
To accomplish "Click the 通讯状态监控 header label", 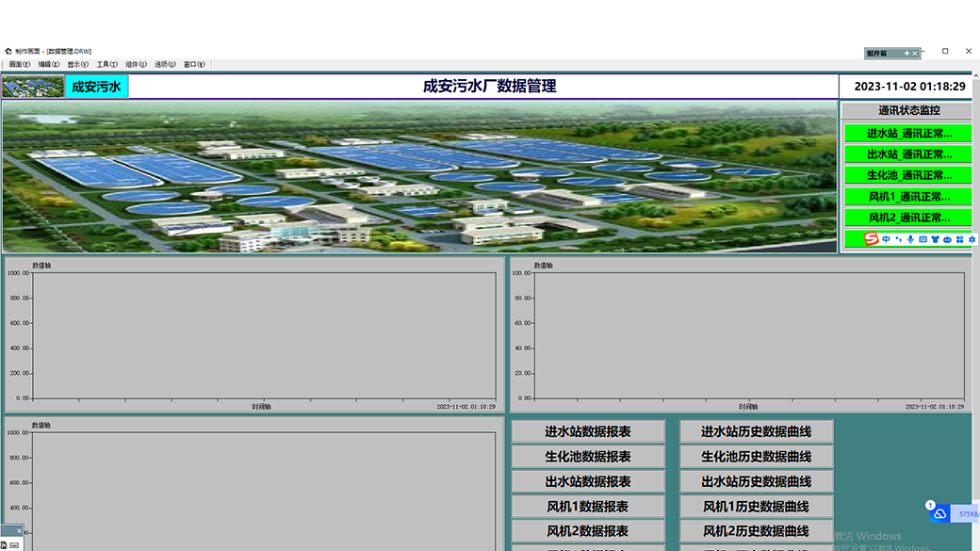I will 908,110.
